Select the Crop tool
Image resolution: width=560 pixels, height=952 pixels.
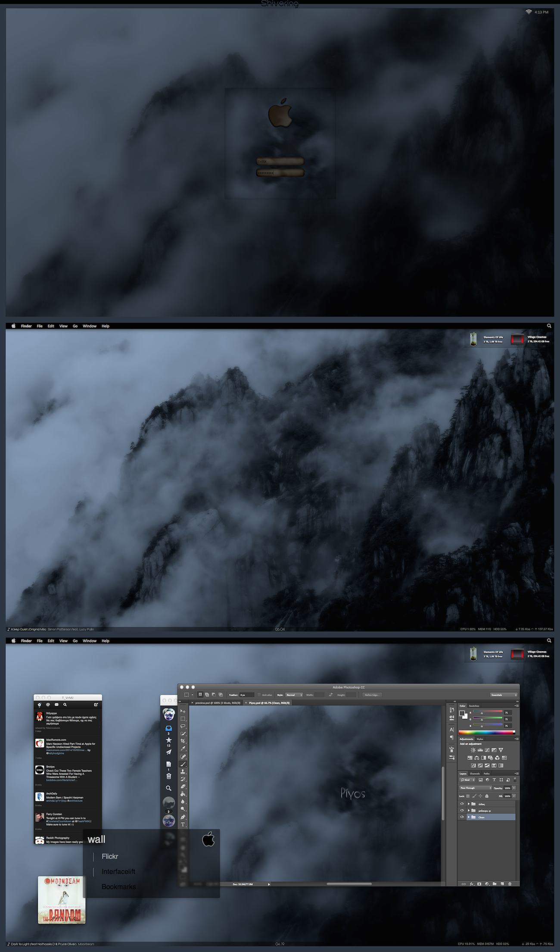[183, 741]
